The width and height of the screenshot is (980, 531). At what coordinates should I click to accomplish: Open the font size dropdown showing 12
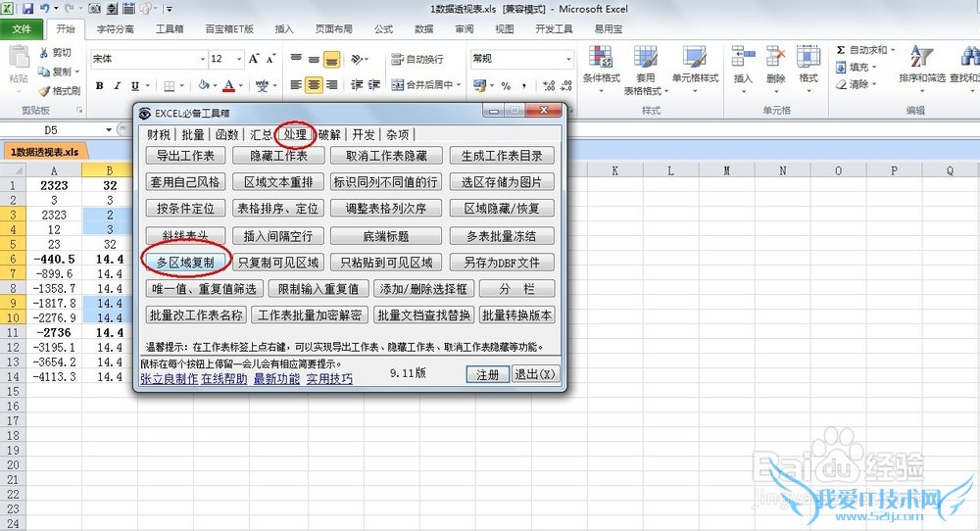tap(239, 59)
